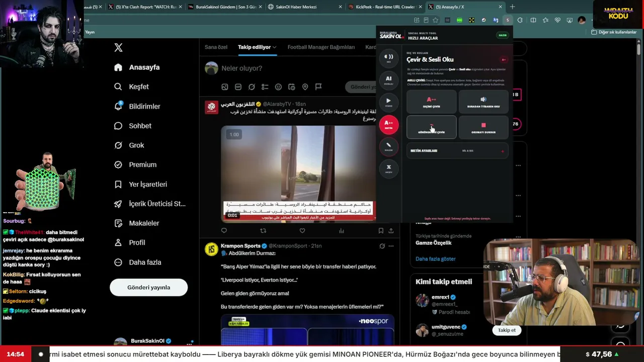The width and height of the screenshot is (644, 362).
Task: Close the Anasayfa / X browser tab
Action: 500,7
